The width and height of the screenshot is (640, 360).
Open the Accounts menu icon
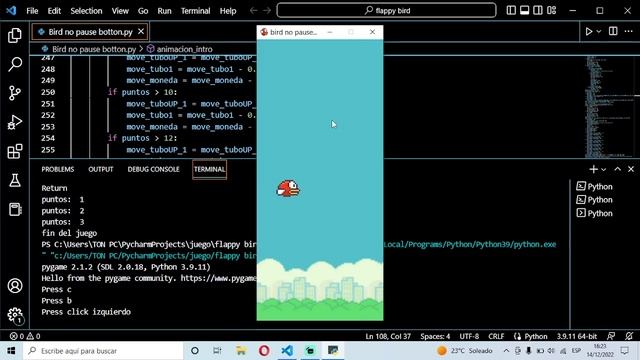(x=15, y=286)
